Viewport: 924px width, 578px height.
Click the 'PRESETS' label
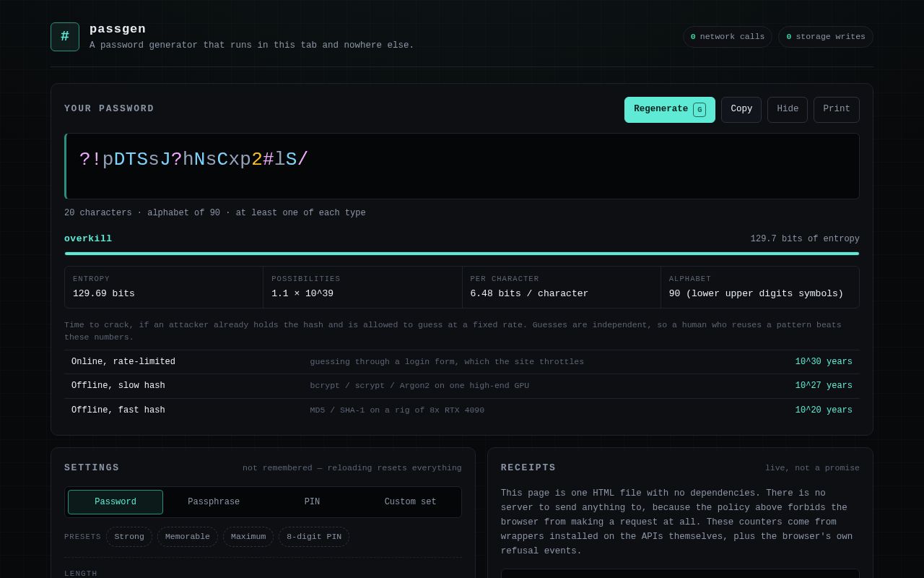82,537
